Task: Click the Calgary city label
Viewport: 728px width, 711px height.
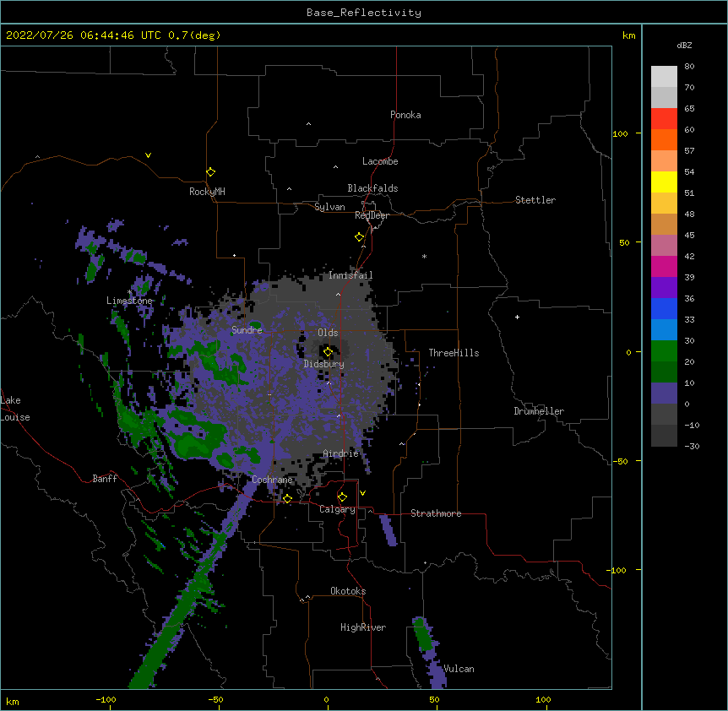Action: 337,509
